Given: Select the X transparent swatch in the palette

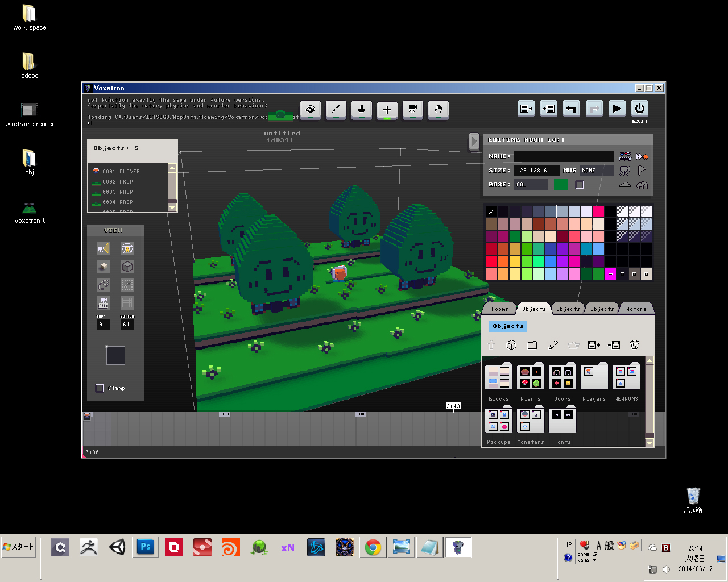Looking at the screenshot, I should point(491,211).
